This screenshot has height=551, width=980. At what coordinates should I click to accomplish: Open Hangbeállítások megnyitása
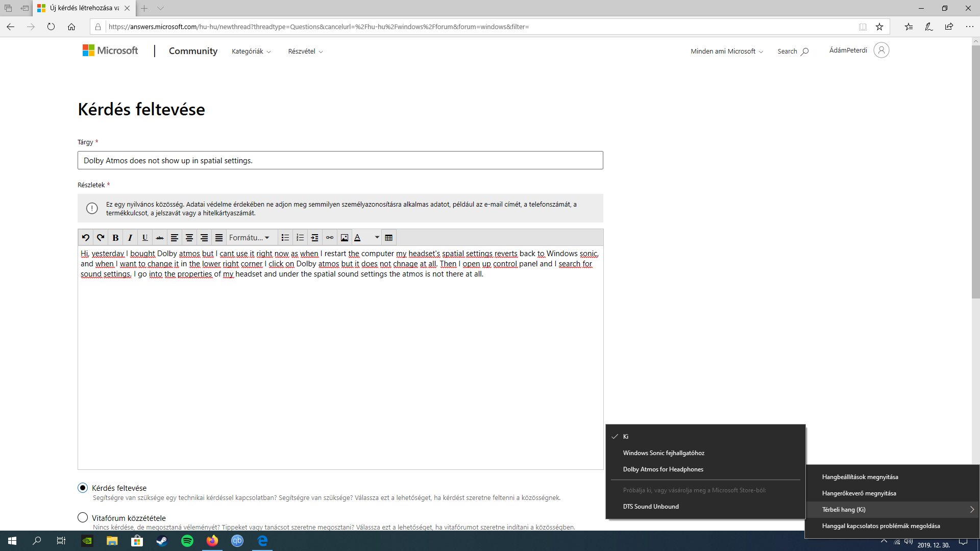click(x=892, y=477)
